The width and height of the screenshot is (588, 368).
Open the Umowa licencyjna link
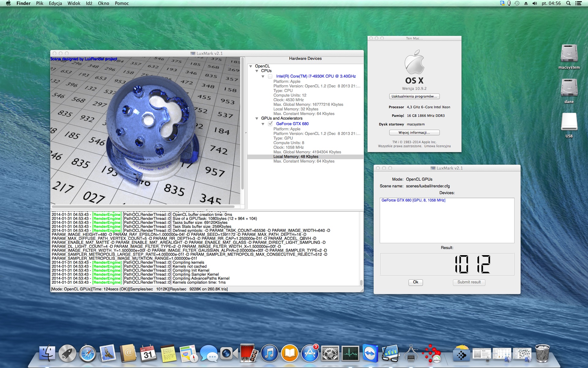click(x=437, y=146)
